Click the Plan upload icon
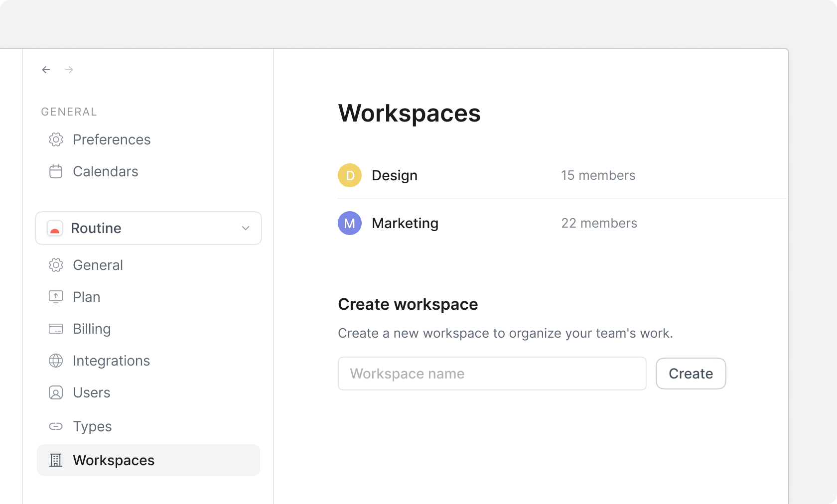This screenshot has height=504, width=837. pyautogui.click(x=56, y=297)
